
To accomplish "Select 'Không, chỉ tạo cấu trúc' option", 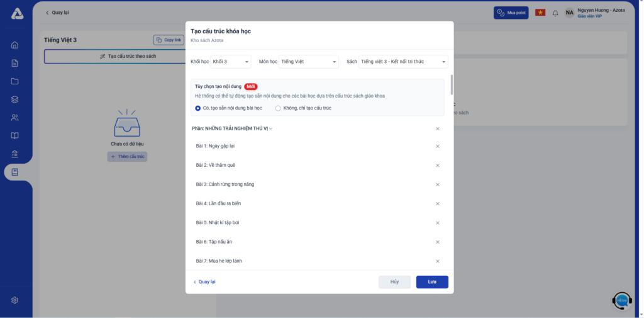I will pos(278,108).
